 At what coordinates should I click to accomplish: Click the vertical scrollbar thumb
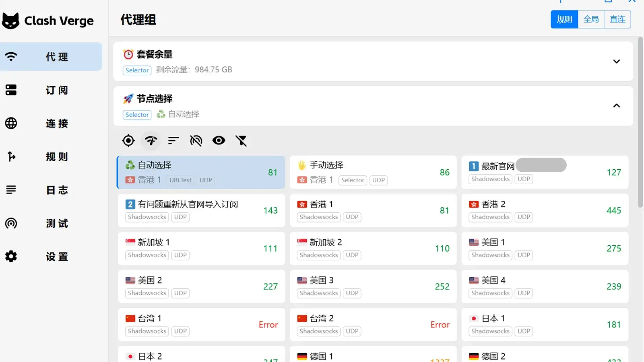pos(640,121)
